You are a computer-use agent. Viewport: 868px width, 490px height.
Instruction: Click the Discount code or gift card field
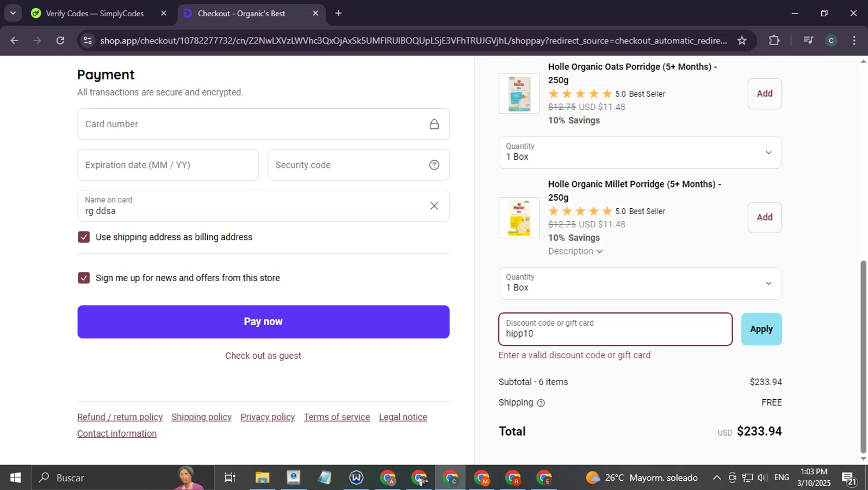tap(616, 329)
